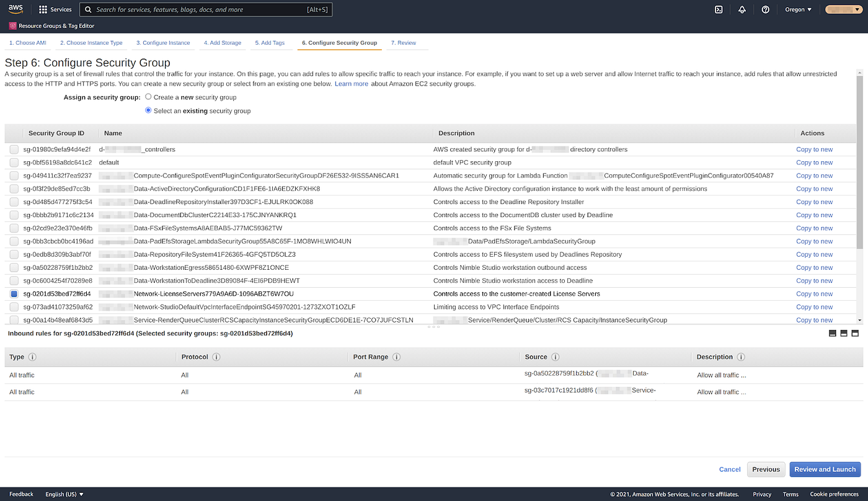Check the d-controllers security group
The image size is (868, 501).
pos(14,149)
